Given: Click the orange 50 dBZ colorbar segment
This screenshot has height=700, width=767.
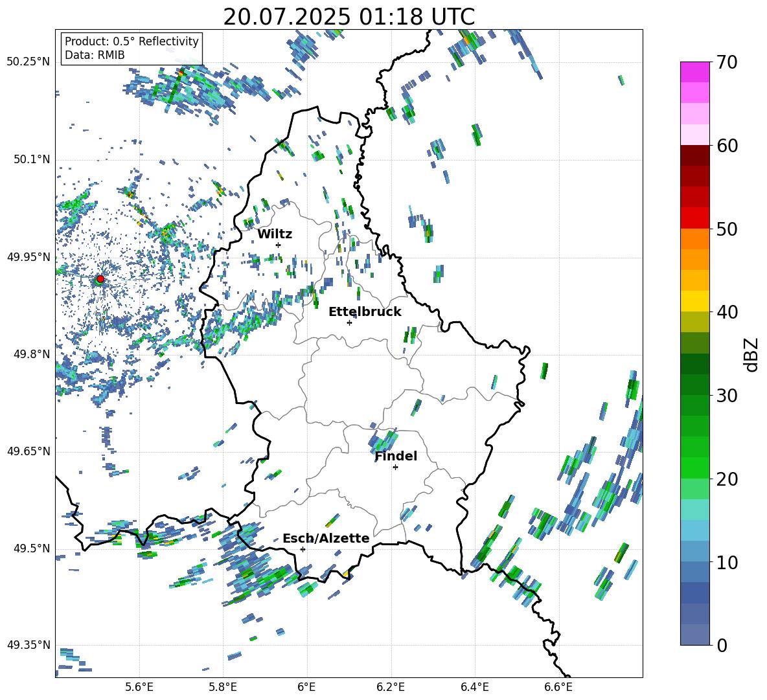Looking at the screenshot, I should [x=694, y=238].
